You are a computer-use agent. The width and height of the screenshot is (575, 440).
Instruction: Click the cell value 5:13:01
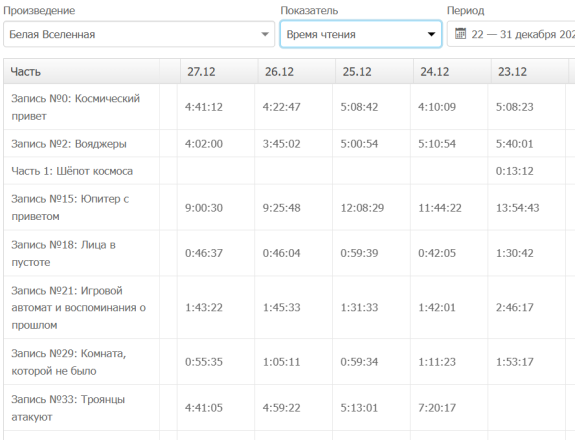pos(359,408)
